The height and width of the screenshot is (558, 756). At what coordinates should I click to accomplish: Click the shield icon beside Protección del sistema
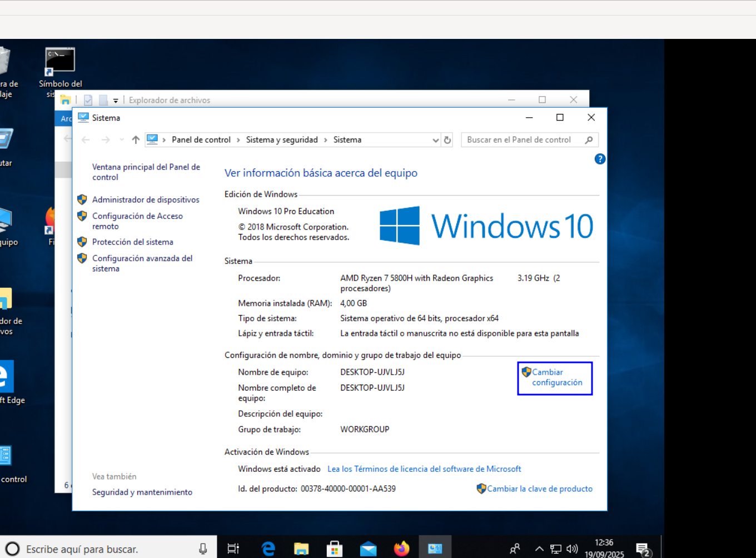(x=82, y=242)
